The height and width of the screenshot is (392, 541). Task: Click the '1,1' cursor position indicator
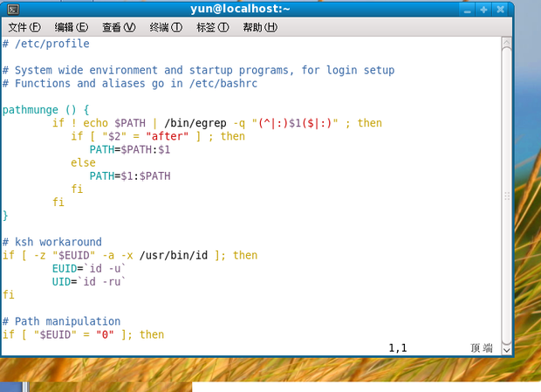(x=398, y=347)
